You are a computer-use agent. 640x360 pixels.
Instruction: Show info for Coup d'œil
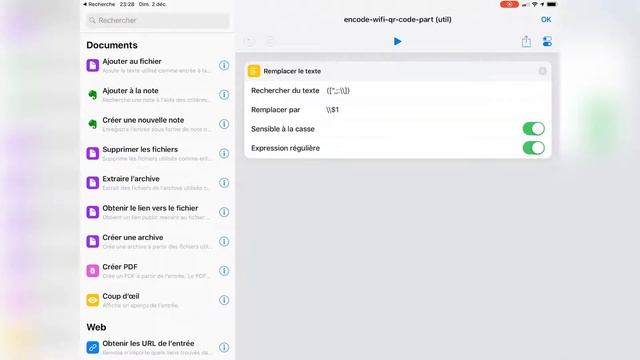point(224,300)
